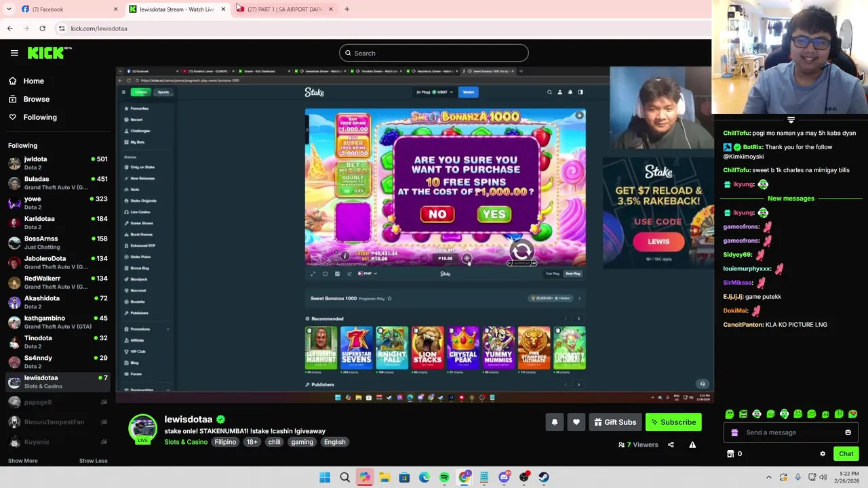Viewport: 868px width, 488px height.
Task: Click Send a message field
Action: tap(791, 432)
